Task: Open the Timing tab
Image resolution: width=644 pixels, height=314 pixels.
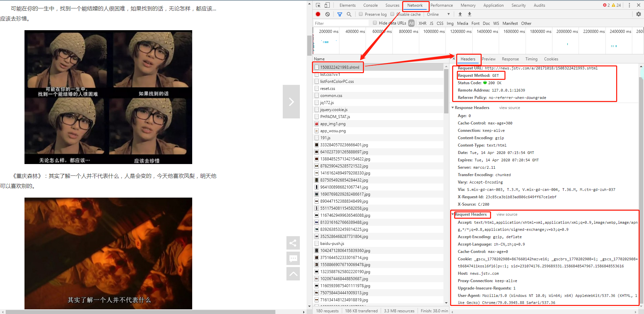Action: click(531, 59)
